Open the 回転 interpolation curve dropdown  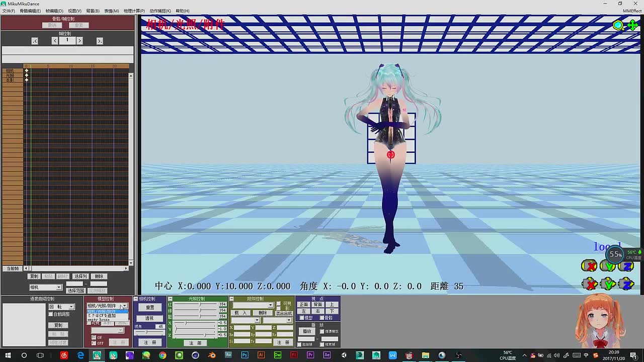coord(61,307)
